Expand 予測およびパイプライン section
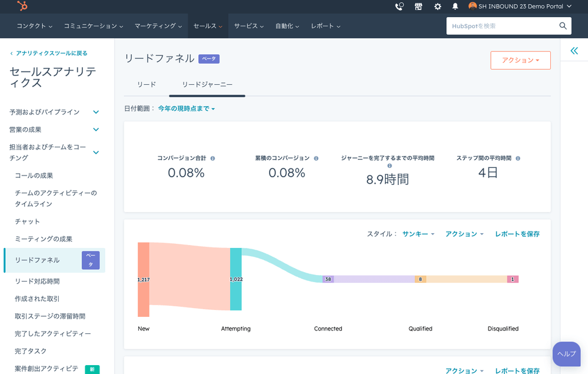Viewport: 588px width, 374px height. 96,112
